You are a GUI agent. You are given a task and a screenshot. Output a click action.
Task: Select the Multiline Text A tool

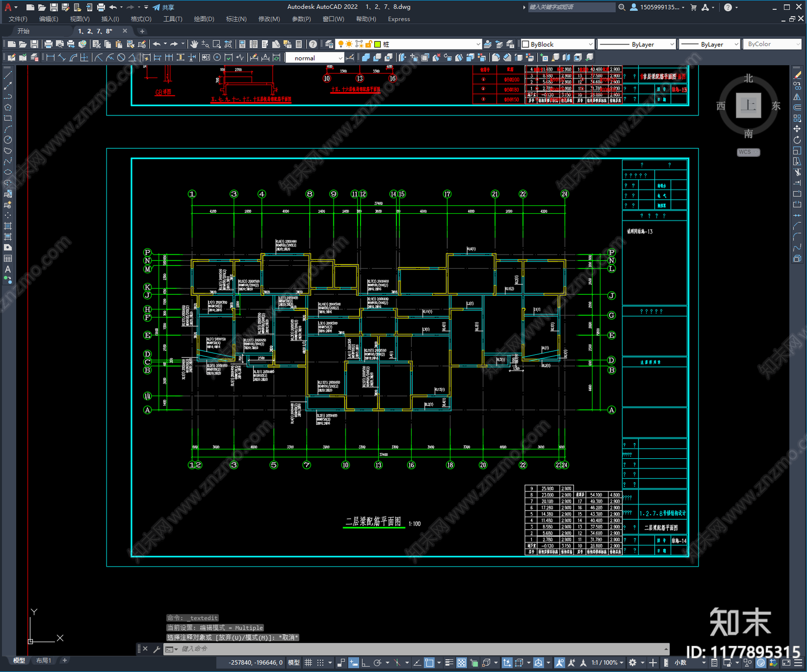[x=8, y=269]
